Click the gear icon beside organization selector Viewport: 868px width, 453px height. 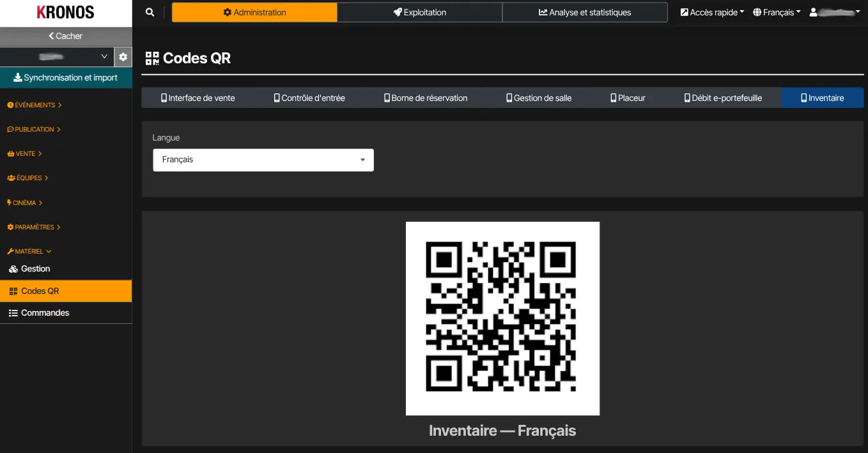point(123,57)
